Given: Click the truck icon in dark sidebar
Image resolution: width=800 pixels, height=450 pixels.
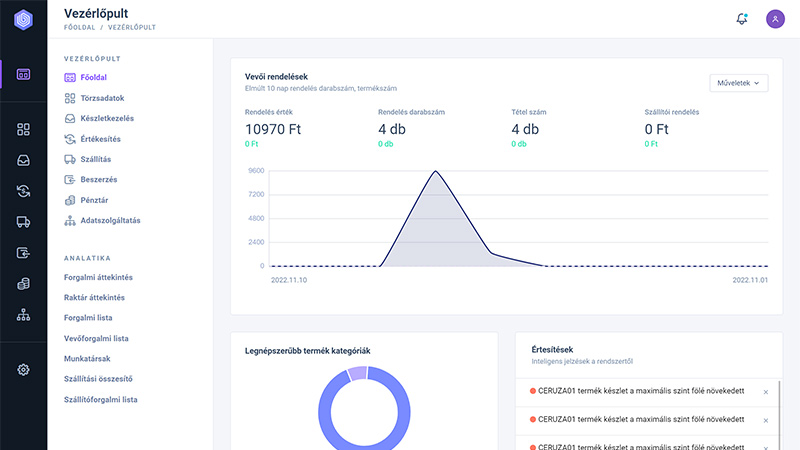Looking at the screenshot, I should [23, 222].
